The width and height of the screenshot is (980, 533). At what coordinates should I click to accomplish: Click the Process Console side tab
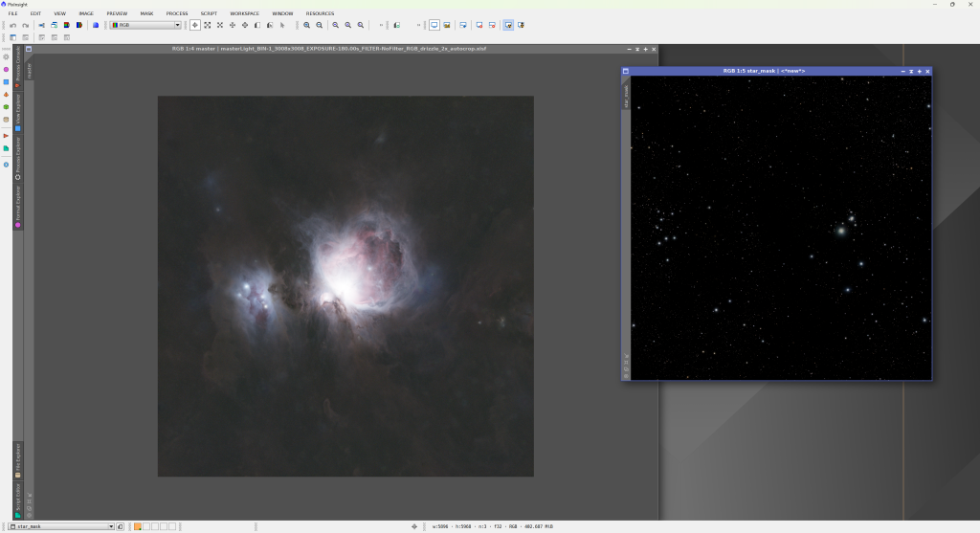pyautogui.click(x=17, y=65)
